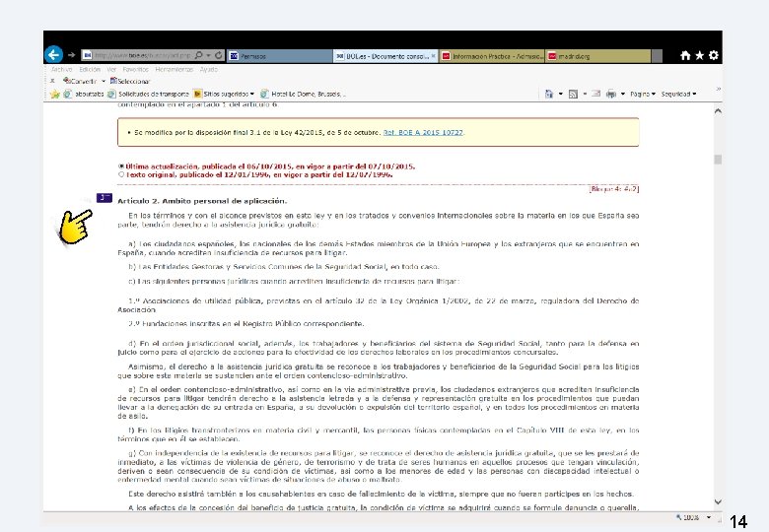Image resolution: width=769 pixels, height=532 pixels.
Task: Open Favorites with the star icon
Action: pos(699,55)
